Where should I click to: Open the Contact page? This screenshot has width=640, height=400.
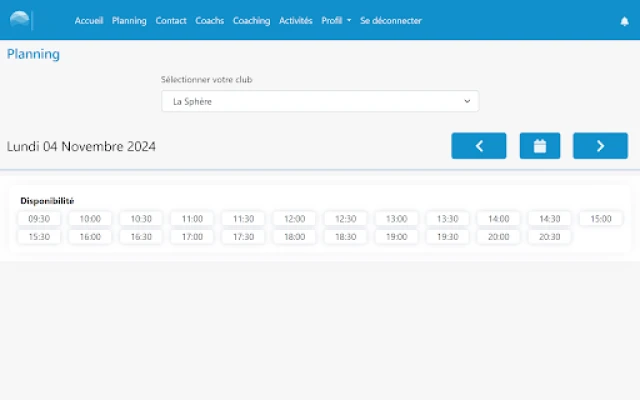coord(171,21)
